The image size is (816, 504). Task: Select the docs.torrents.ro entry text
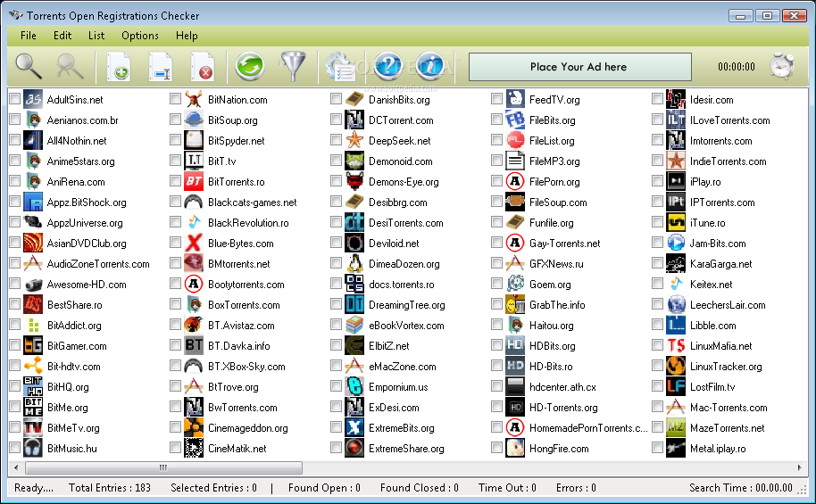[x=401, y=285]
